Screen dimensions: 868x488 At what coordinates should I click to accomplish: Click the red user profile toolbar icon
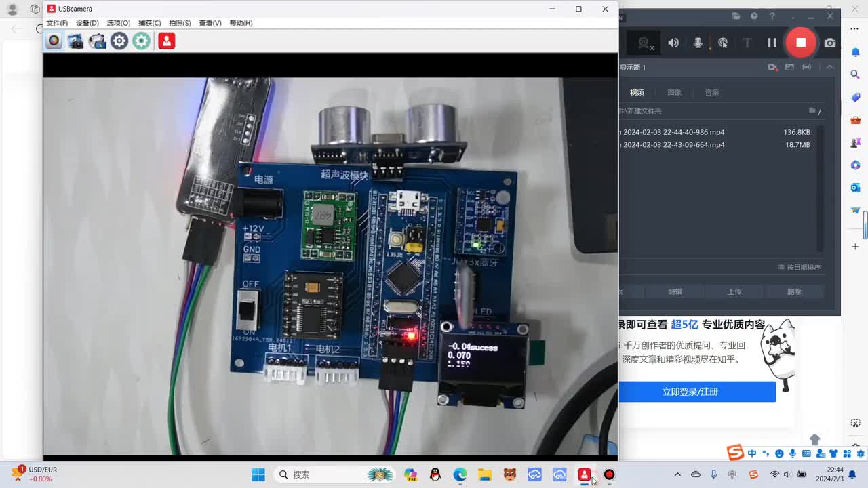166,41
